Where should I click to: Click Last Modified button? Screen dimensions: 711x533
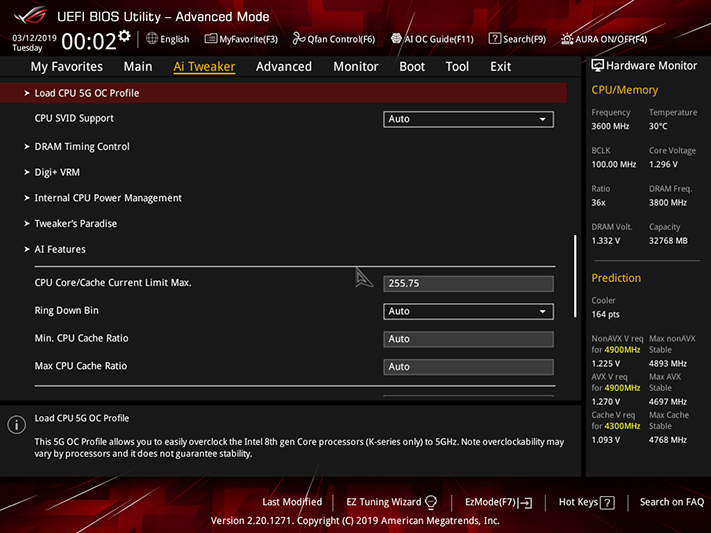292,502
